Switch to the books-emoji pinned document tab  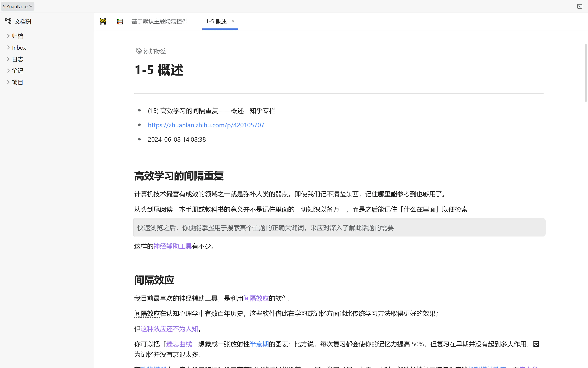tap(120, 21)
